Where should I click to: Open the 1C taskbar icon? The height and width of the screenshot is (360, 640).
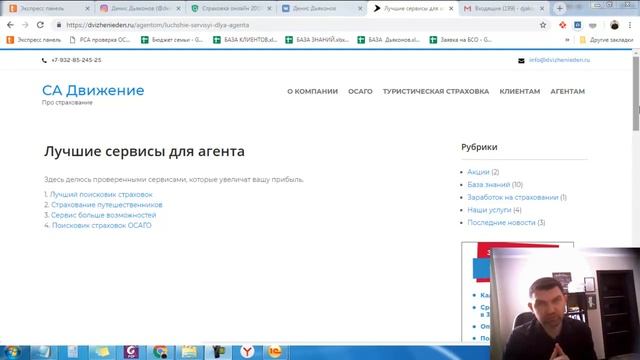[x=275, y=352]
